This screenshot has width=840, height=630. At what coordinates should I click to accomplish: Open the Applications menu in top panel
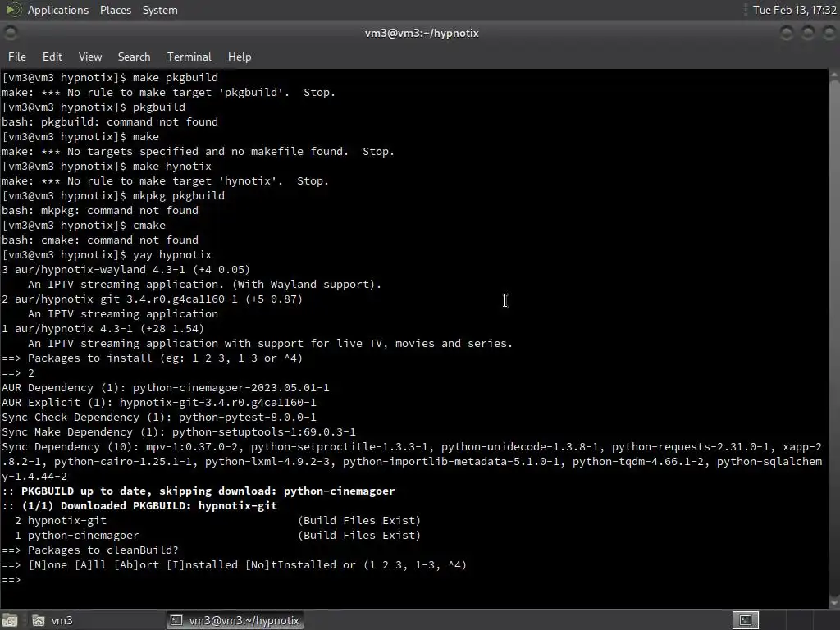pos(58,10)
